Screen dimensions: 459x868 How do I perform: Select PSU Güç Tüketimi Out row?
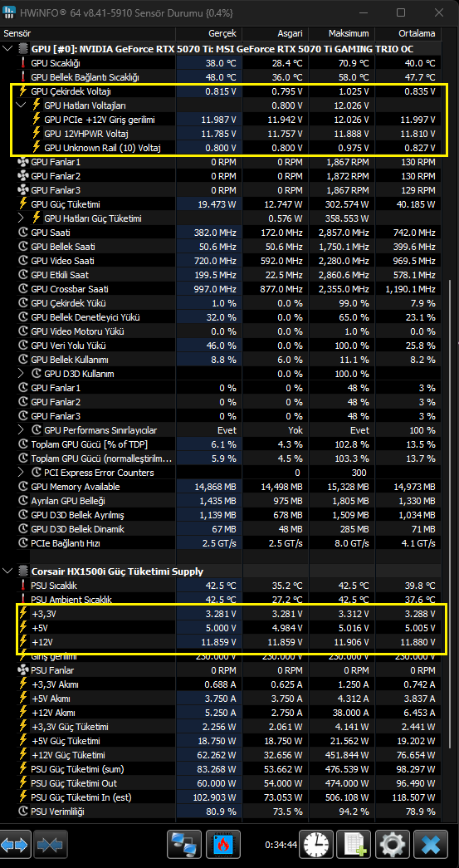[x=221, y=783]
